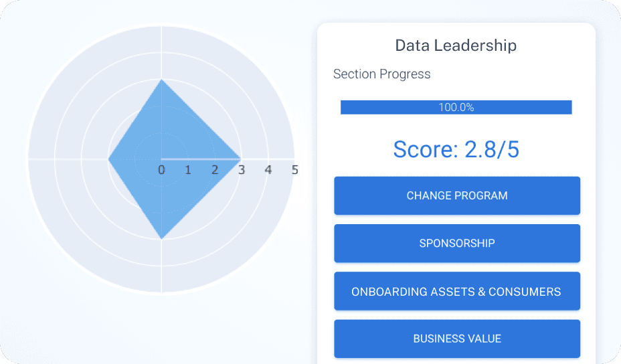Viewport: 621px width, 364px height.
Task: Open the BUSINESS VALUE section
Action: pos(457,339)
